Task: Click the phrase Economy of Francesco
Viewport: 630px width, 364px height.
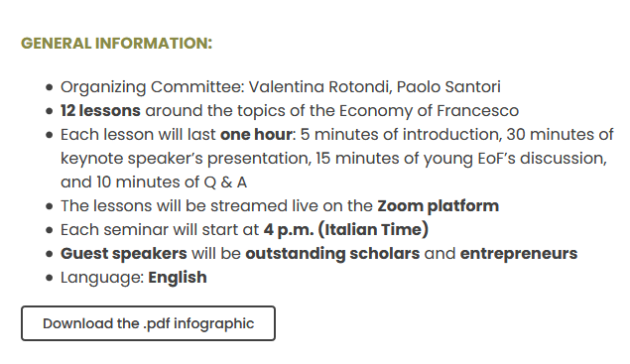Action: [x=429, y=111]
